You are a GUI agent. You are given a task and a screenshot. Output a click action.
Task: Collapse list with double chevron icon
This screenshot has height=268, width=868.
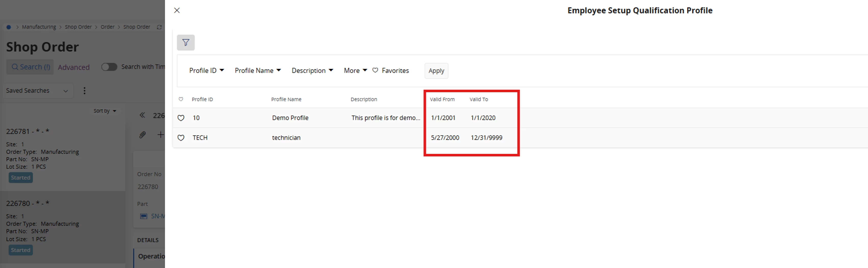point(142,115)
